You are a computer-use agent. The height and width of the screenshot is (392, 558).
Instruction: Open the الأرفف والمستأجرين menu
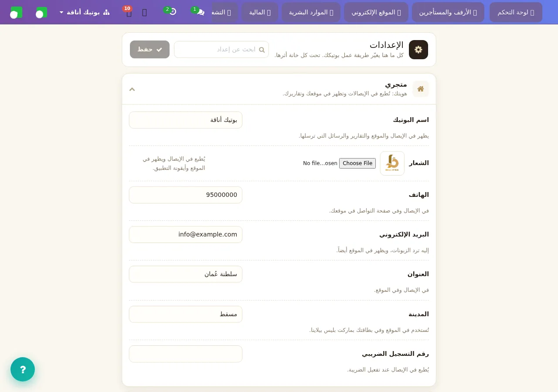(448, 12)
